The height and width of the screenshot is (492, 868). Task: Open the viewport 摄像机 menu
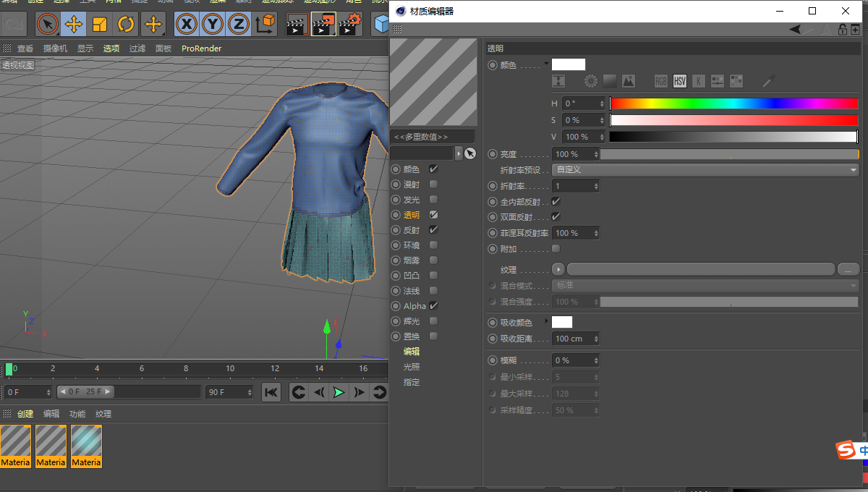[55, 48]
